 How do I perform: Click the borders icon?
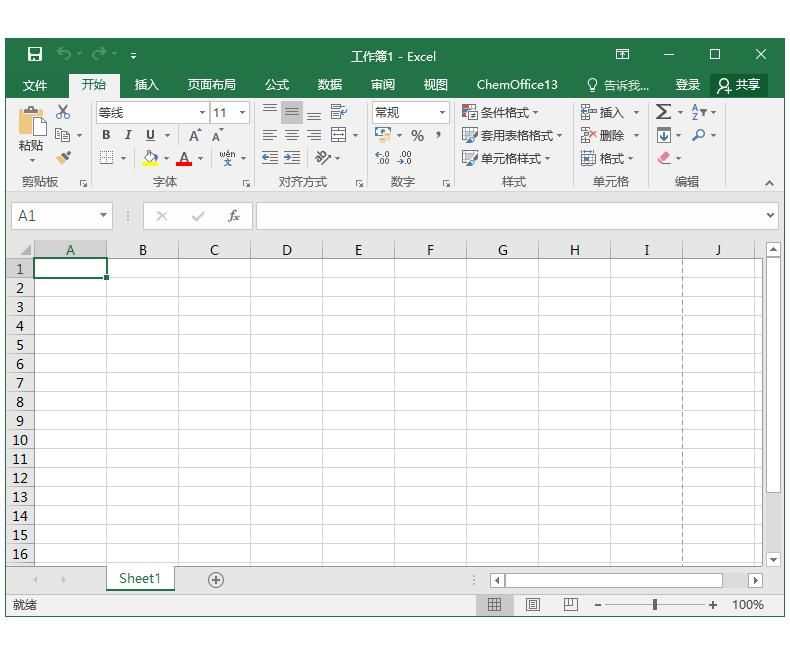[106, 158]
